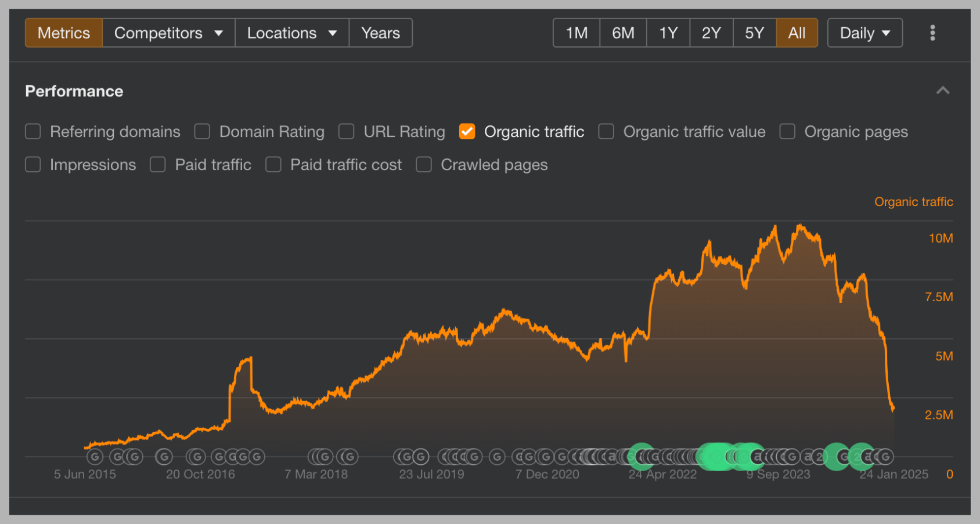Click the 20 Oct 2016 date label
This screenshot has width=980, height=524.
tap(200, 474)
